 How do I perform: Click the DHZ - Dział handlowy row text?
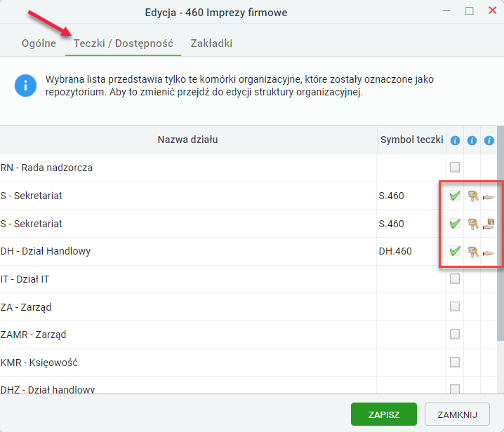[48, 390]
